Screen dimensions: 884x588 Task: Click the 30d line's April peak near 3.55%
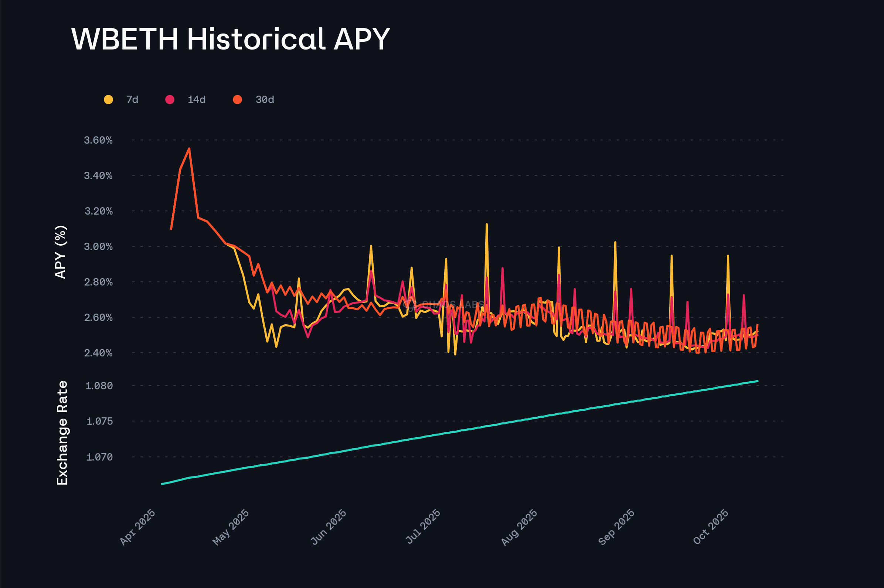[x=189, y=148]
